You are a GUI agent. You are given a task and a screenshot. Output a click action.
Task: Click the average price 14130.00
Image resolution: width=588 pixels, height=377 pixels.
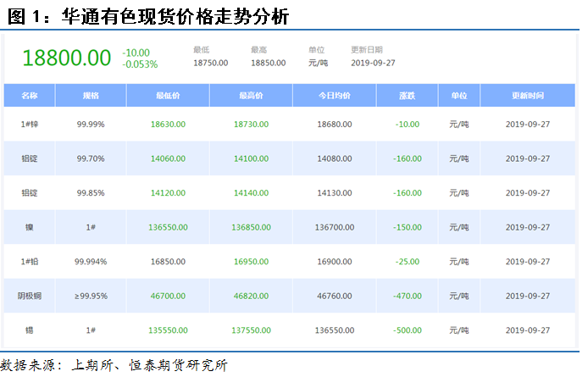pyautogui.click(x=335, y=193)
